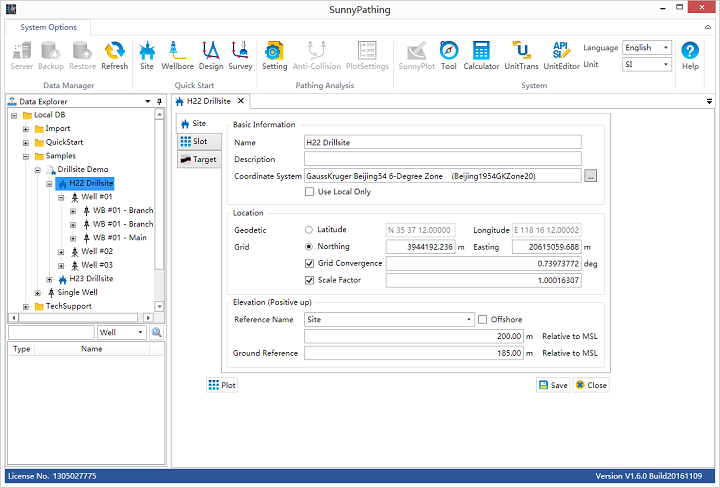Open the Data Explorer panel menu arrow
This screenshot has height=488, width=720.
click(x=147, y=101)
